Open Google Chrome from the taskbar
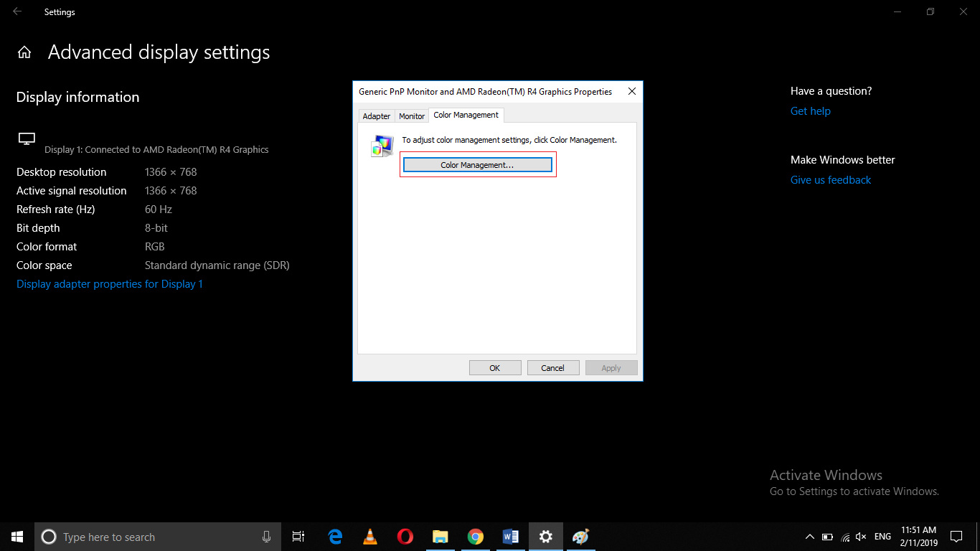980x551 pixels. [x=475, y=536]
